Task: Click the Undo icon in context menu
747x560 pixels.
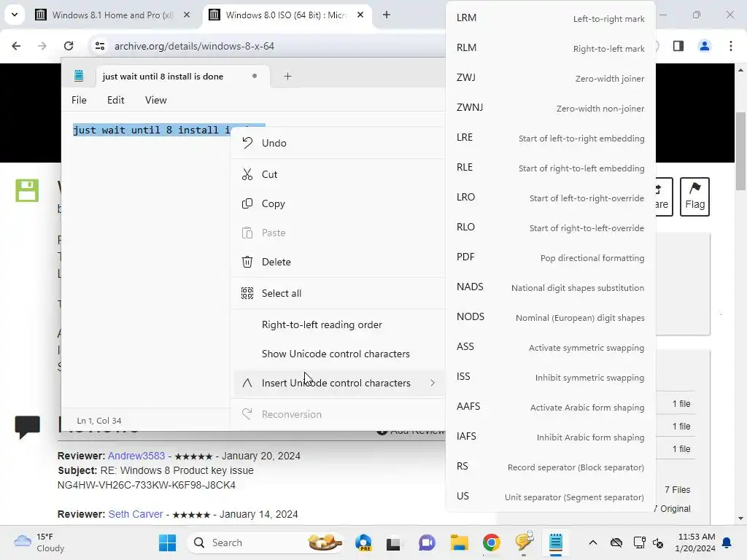Action: point(247,143)
